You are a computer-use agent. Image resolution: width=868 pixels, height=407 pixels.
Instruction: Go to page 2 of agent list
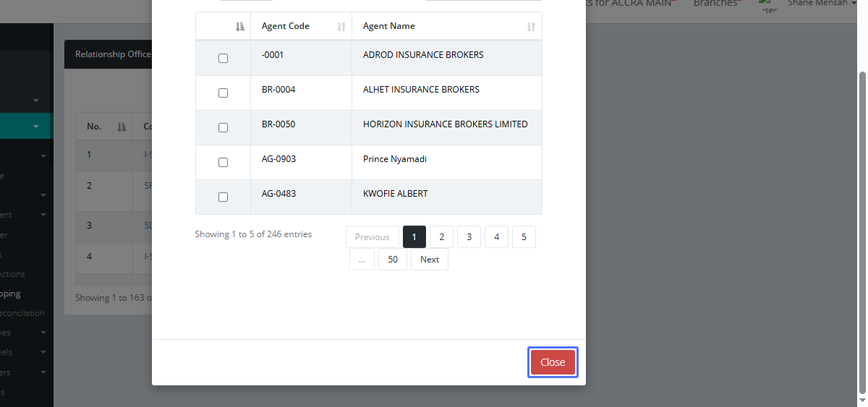tap(441, 237)
